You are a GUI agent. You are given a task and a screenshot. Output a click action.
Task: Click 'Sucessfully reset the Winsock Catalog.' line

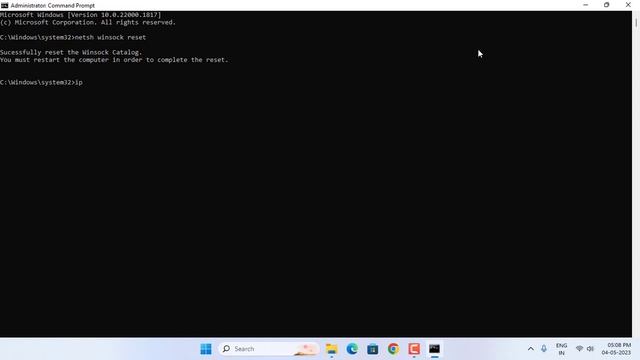click(x=71, y=52)
